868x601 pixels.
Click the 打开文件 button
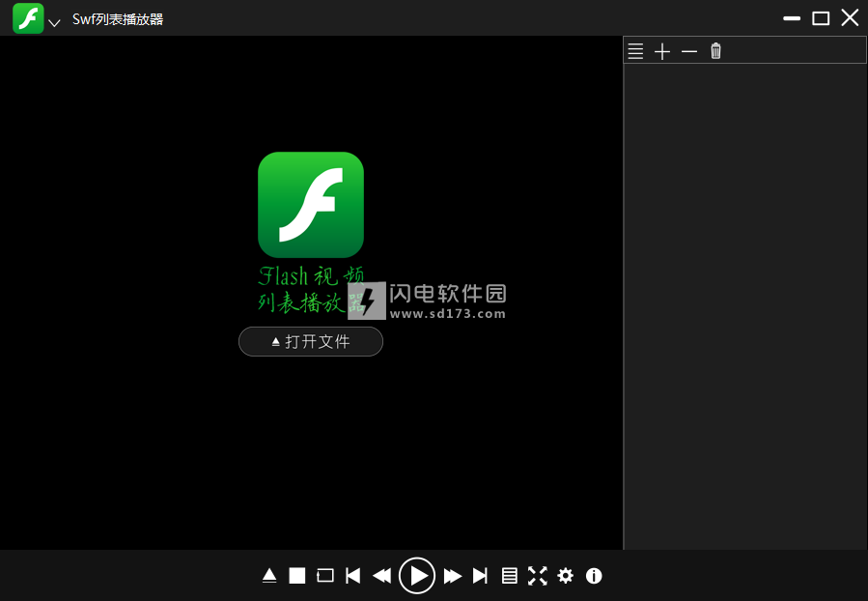[311, 342]
